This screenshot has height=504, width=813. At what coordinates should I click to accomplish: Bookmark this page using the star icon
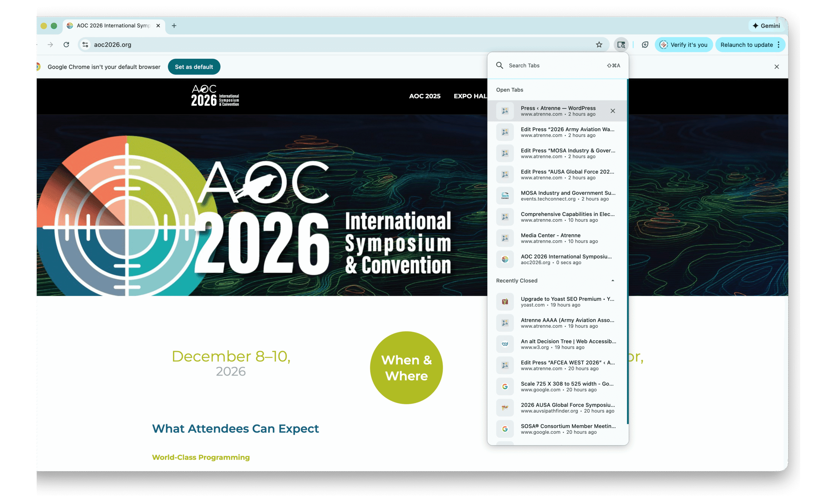(599, 44)
